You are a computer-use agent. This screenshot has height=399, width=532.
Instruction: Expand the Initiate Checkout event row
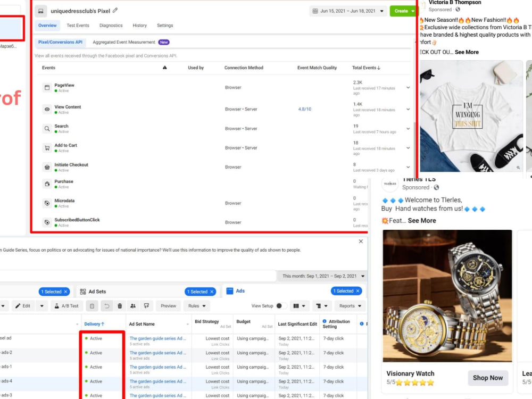tap(408, 167)
